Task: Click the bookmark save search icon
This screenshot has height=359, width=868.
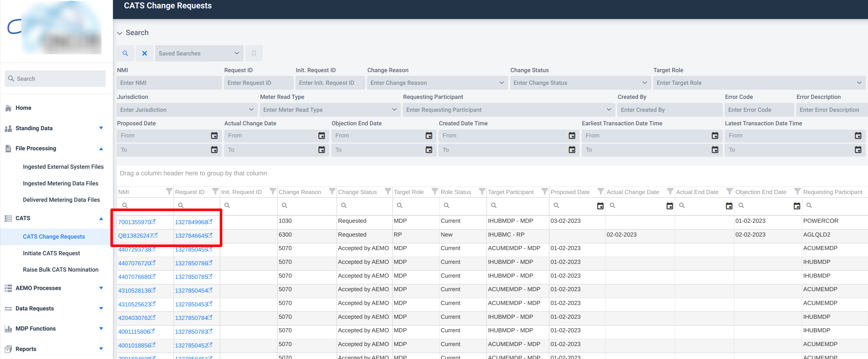Action: [x=254, y=53]
